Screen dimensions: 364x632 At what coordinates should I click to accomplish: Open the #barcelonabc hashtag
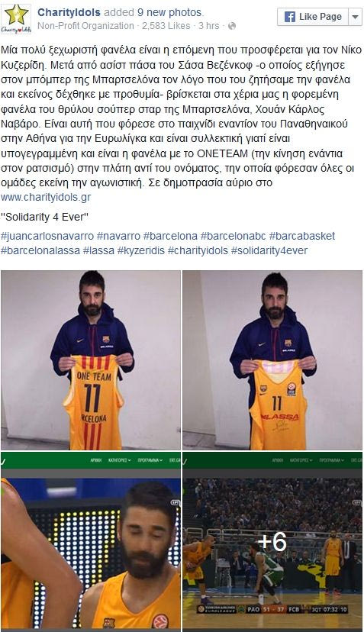tap(234, 236)
